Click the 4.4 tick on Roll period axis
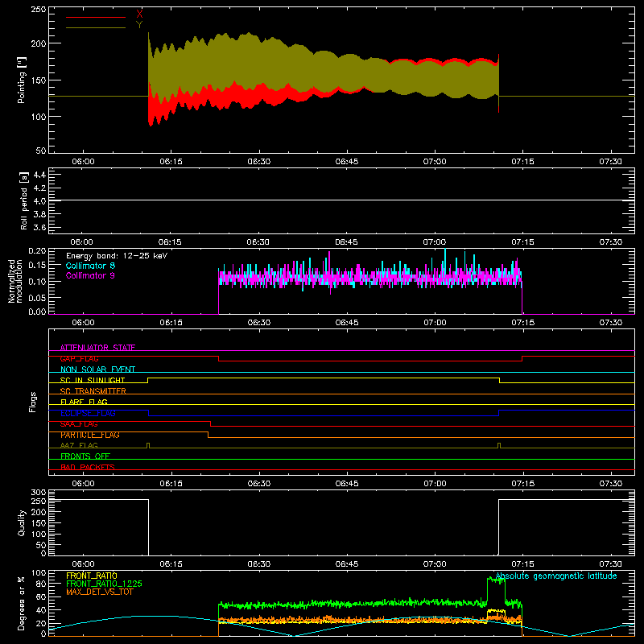The width and height of the screenshot is (644, 644). [x=39, y=175]
